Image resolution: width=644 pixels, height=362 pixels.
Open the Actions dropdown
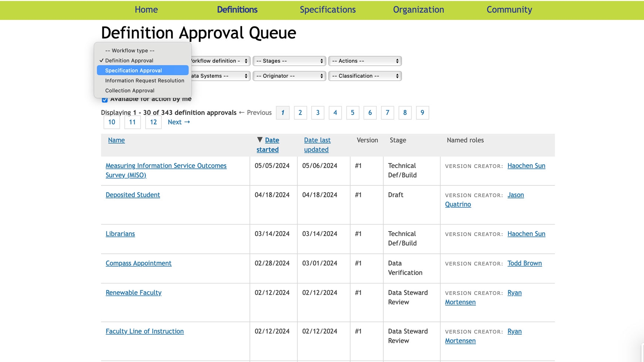coord(365,61)
